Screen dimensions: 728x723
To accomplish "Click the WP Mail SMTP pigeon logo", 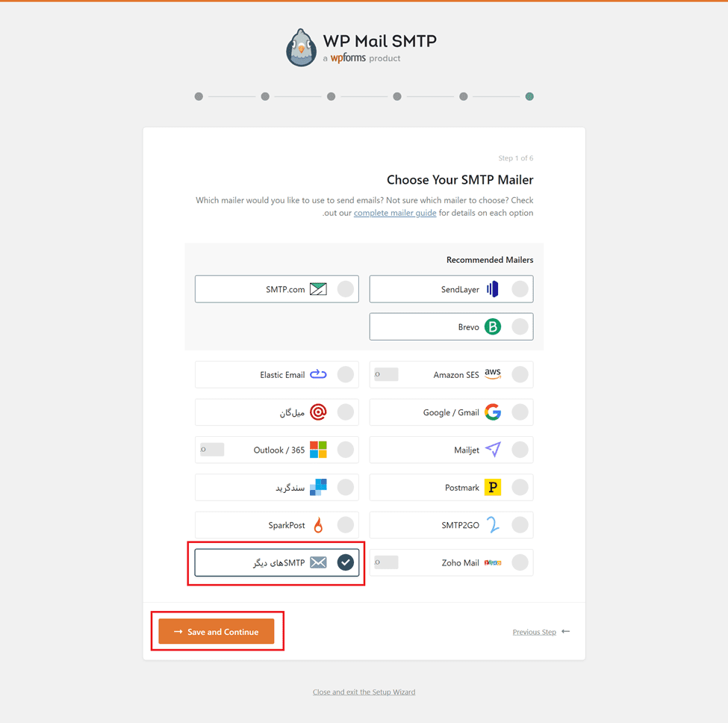I will coord(302,48).
